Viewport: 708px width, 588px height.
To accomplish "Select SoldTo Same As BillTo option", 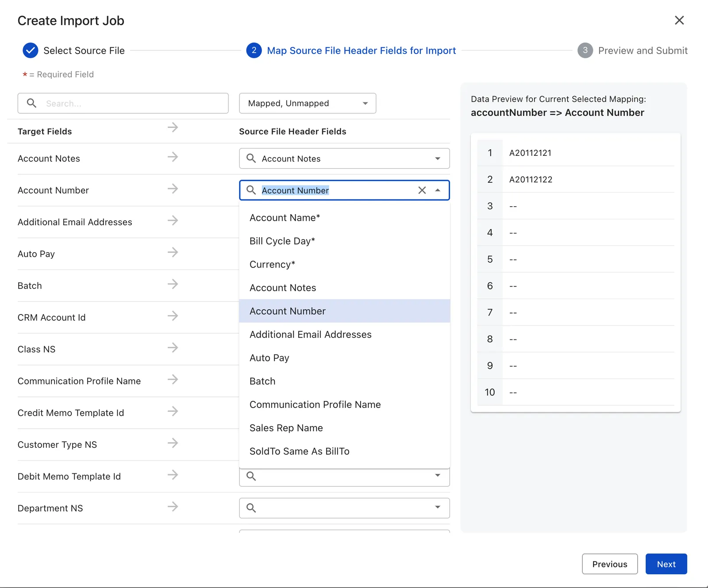I will point(345,451).
